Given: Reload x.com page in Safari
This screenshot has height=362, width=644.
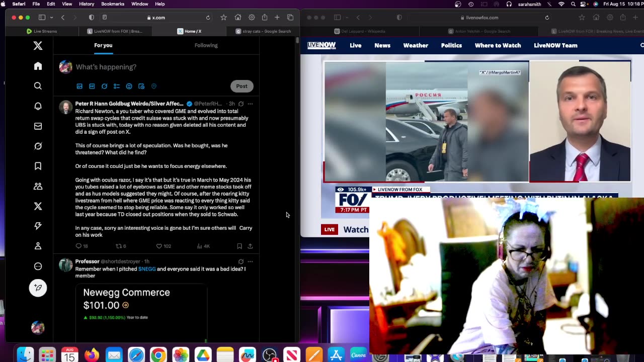Looking at the screenshot, I should click(208, 18).
